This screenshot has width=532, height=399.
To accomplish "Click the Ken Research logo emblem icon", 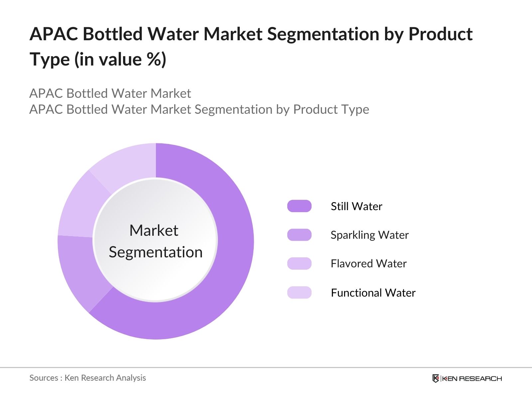I will pyautogui.click(x=436, y=378).
